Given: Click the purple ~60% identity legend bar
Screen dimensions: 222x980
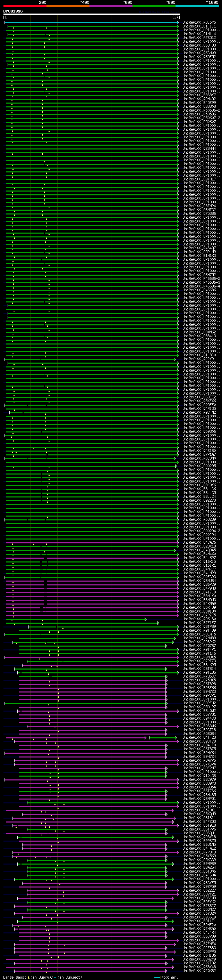Looking at the screenshot, I should click(111, 6).
